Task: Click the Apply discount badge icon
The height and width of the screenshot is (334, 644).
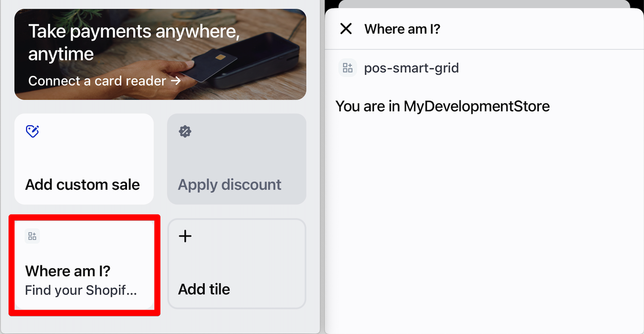Action: [x=185, y=131]
